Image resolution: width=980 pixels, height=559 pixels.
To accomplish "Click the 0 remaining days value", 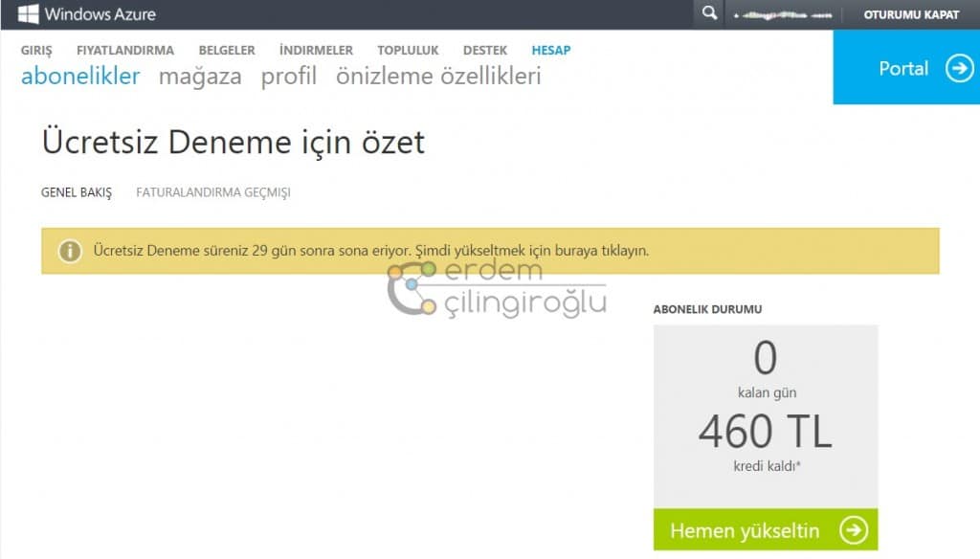I will coord(766,358).
